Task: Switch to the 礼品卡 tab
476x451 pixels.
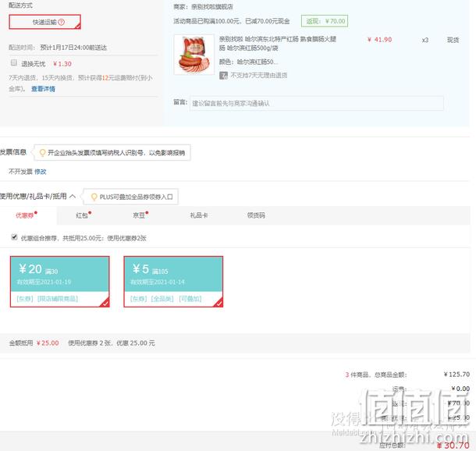Action: (199, 215)
